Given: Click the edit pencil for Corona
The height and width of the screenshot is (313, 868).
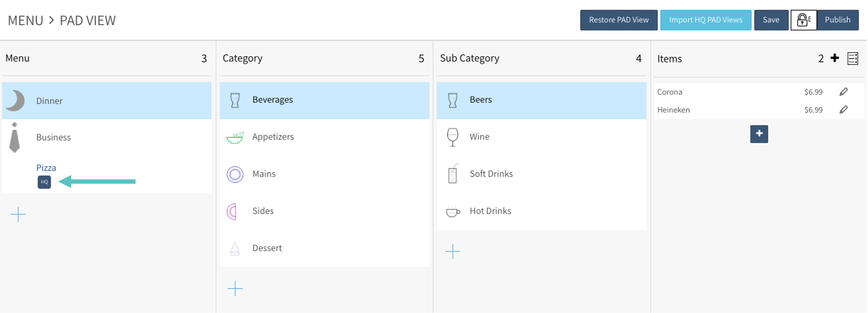Looking at the screenshot, I should point(843,92).
